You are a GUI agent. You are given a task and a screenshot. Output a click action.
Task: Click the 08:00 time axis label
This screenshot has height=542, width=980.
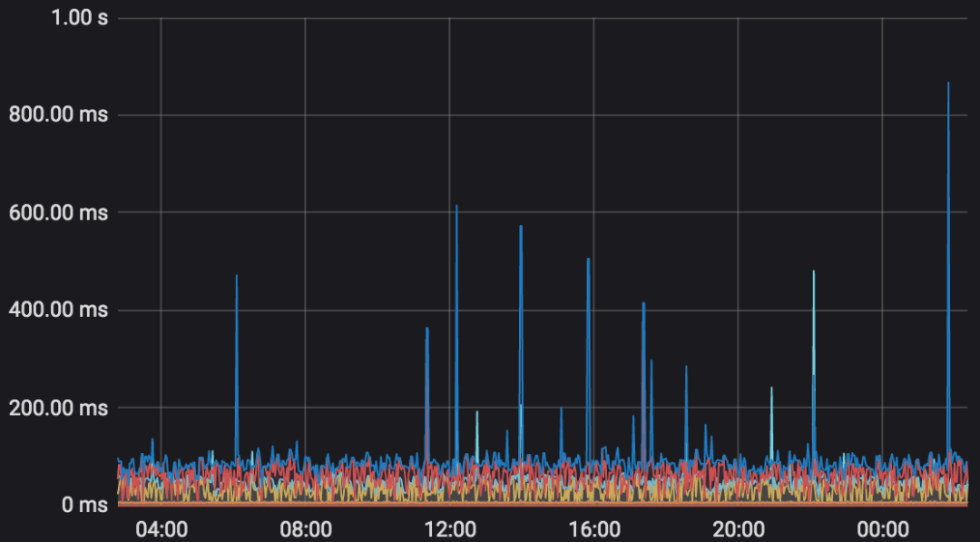tap(306, 530)
